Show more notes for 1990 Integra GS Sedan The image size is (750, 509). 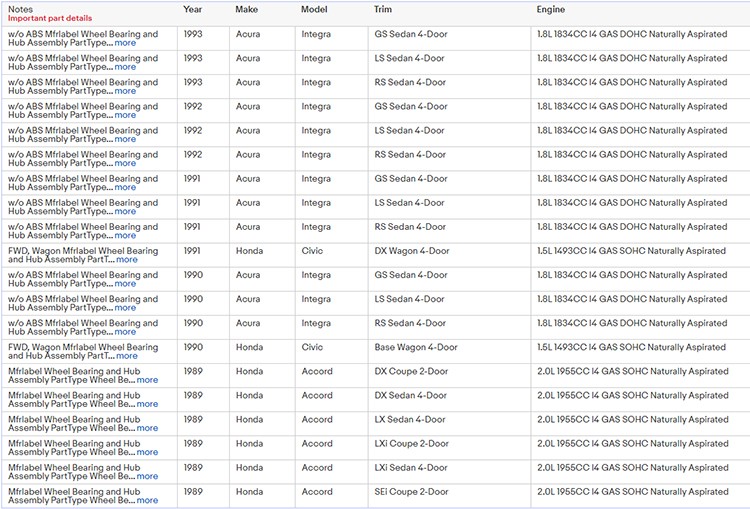[x=125, y=284]
